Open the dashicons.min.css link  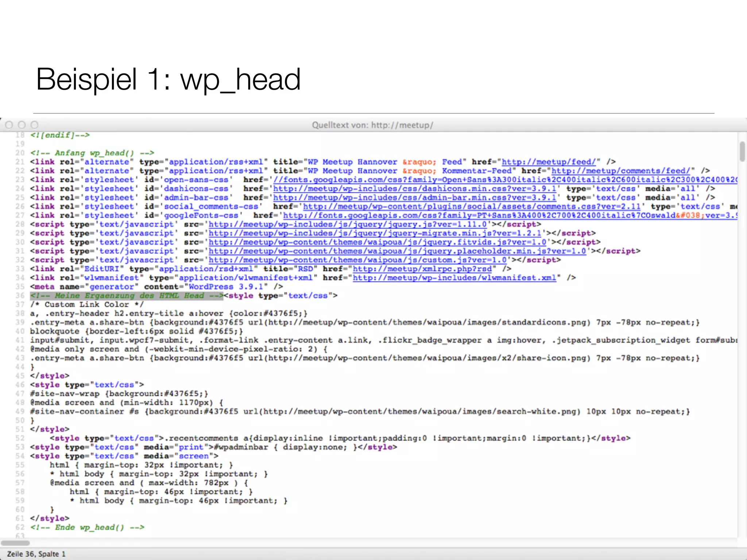415,188
